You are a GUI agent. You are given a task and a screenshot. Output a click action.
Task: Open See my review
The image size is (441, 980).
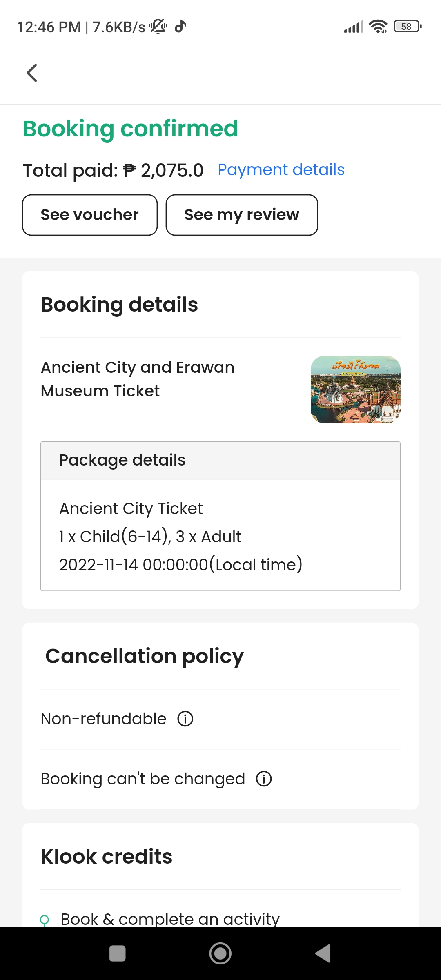click(242, 215)
